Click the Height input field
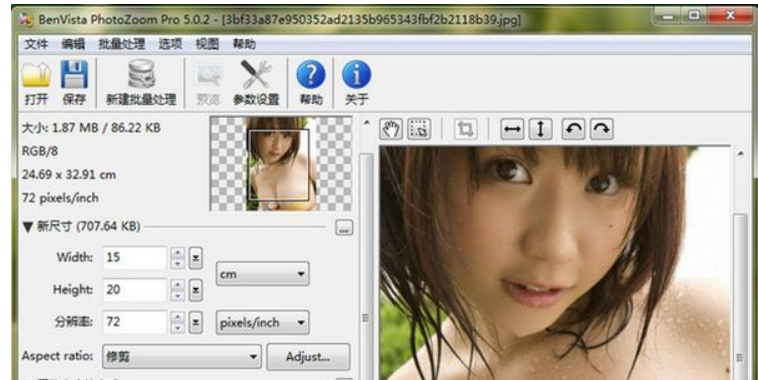Screen dimensions: 758x380 [134, 290]
